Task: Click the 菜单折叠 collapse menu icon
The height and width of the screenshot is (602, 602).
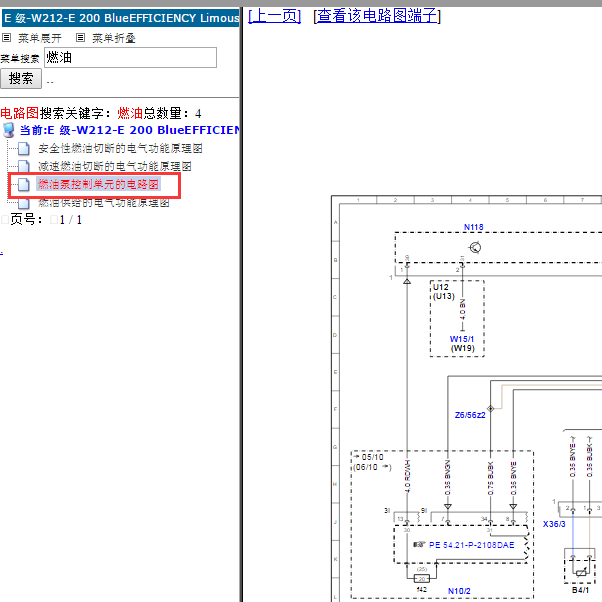Action: [80, 38]
